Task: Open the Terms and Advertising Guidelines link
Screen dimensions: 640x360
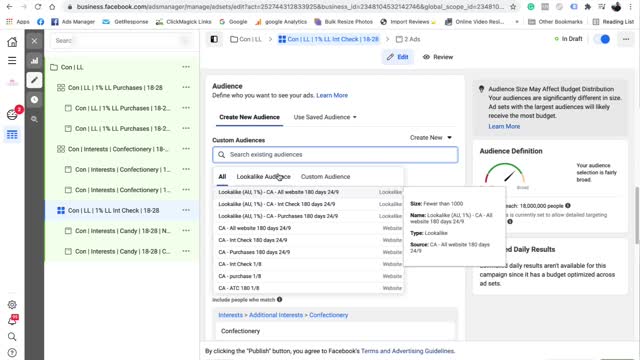Action: click(x=407, y=351)
